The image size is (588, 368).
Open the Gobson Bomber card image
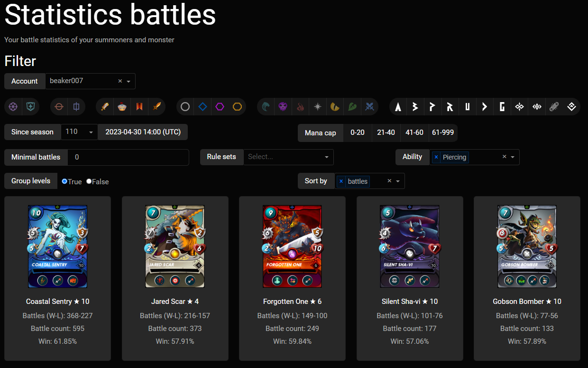[x=527, y=246]
